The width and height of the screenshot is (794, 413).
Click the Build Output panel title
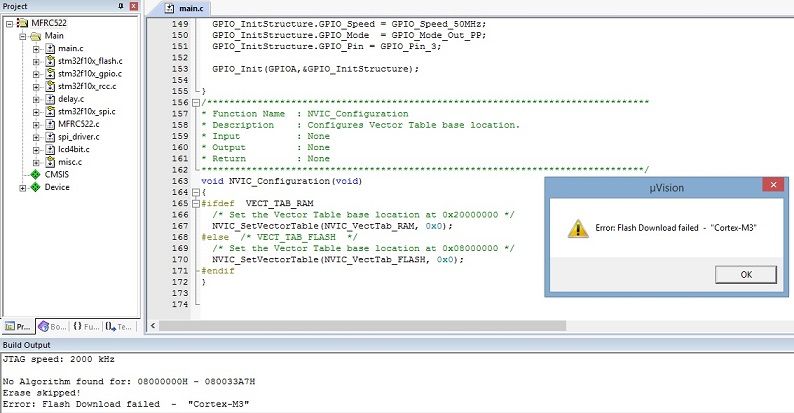pyautogui.click(x=26, y=345)
